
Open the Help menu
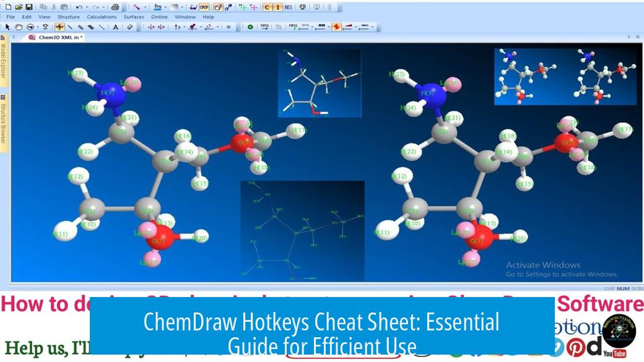tap(208, 17)
